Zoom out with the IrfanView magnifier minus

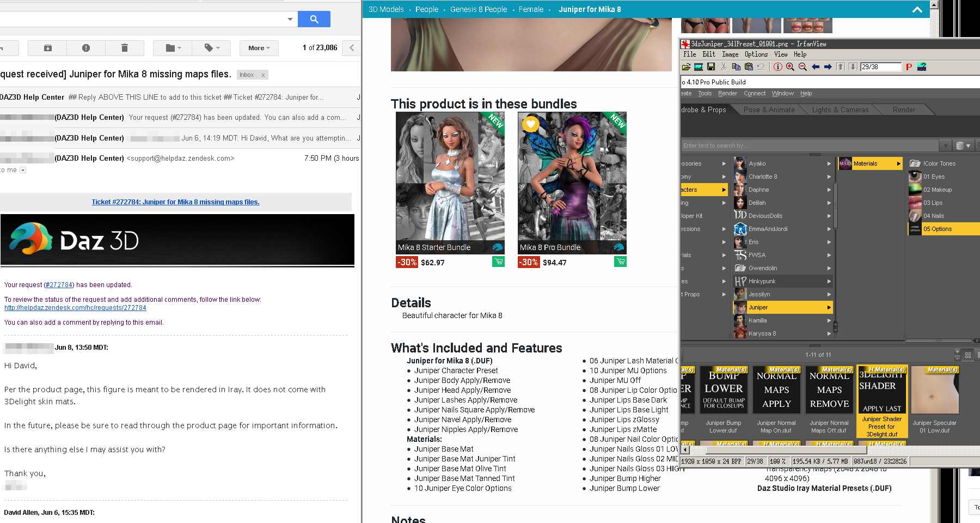(x=803, y=67)
